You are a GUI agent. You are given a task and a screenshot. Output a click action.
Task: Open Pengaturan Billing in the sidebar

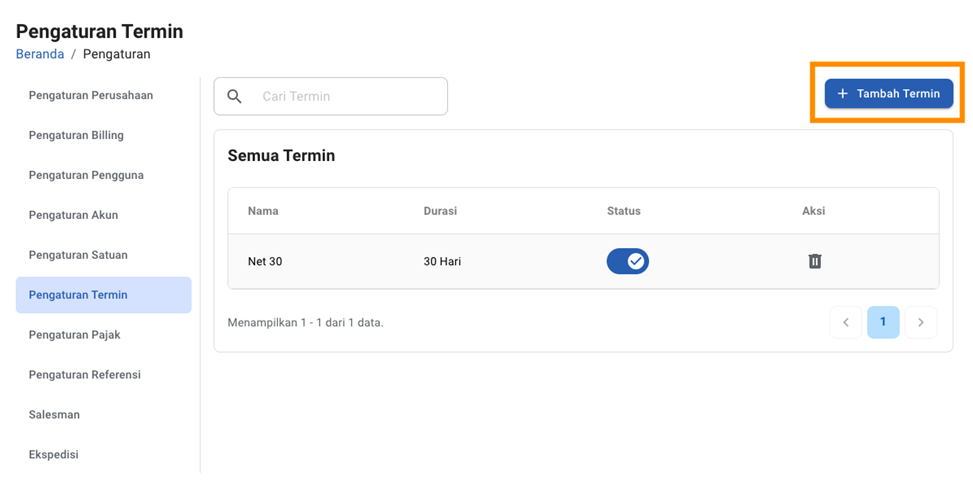[76, 135]
